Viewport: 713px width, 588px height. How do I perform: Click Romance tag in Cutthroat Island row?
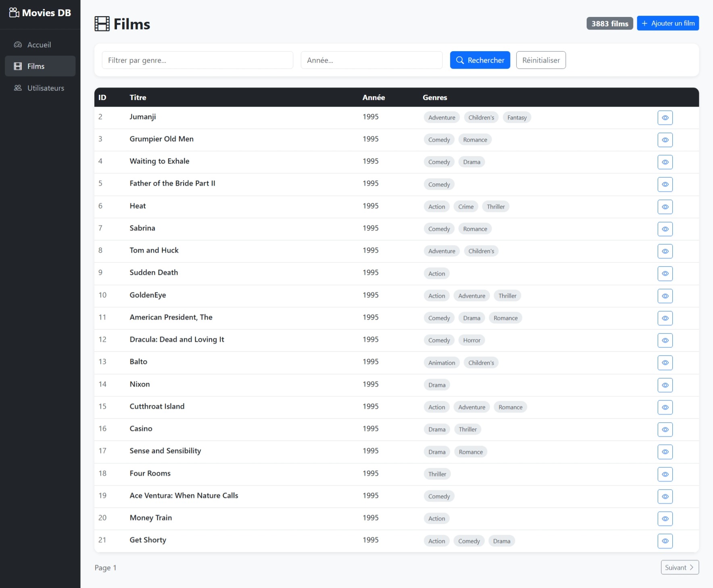510,407
